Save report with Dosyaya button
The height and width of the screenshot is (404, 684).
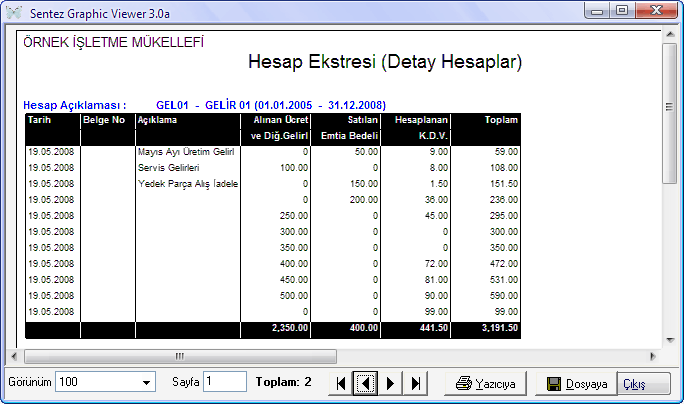pyautogui.click(x=577, y=383)
